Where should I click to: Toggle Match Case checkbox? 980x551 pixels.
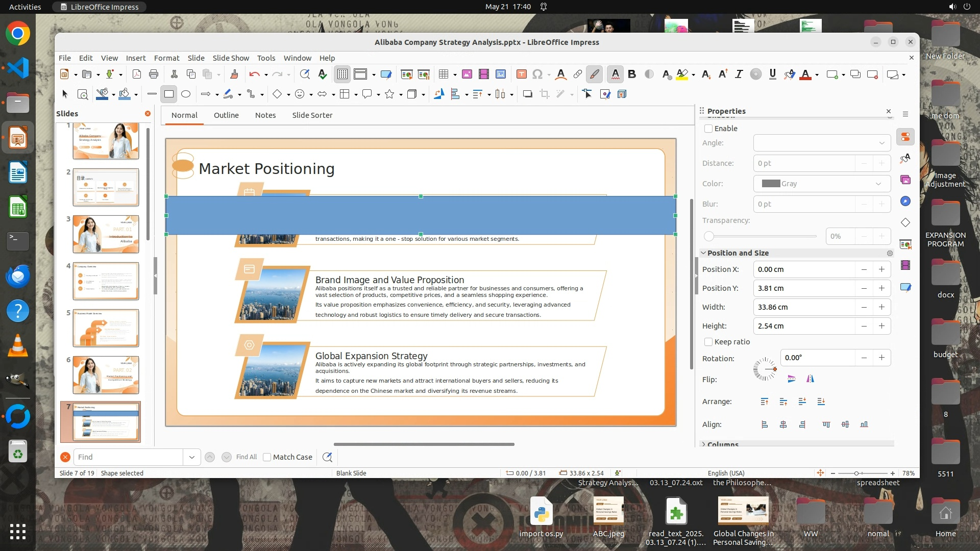[267, 457]
